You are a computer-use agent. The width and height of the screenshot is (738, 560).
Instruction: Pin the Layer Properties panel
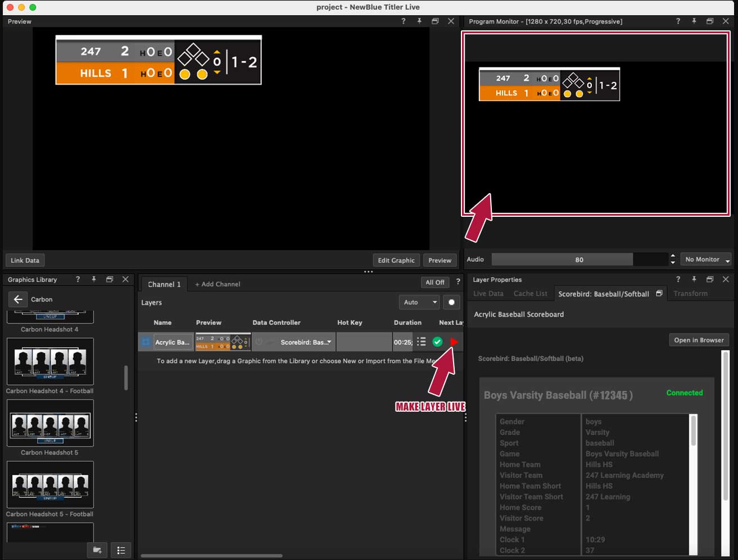[x=694, y=279]
